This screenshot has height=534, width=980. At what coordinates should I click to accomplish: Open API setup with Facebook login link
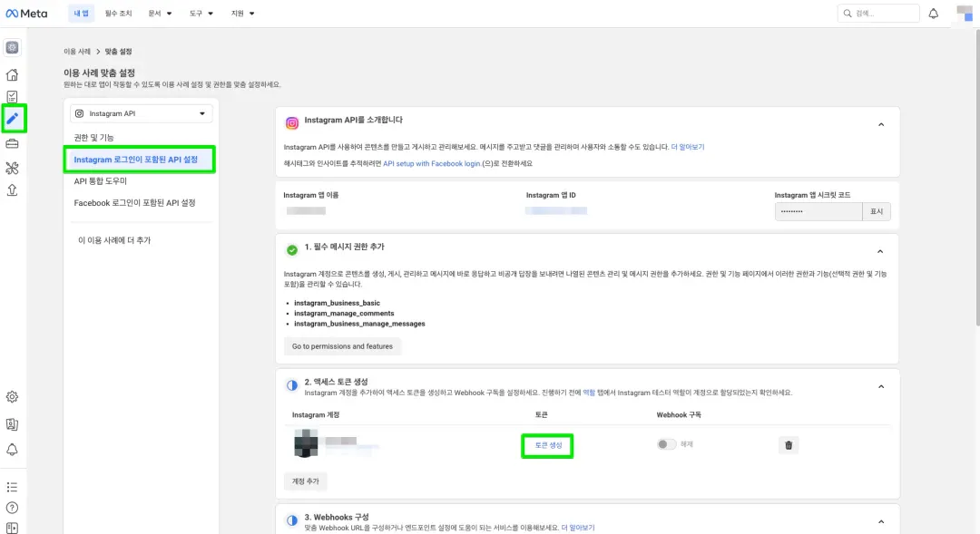click(431, 163)
